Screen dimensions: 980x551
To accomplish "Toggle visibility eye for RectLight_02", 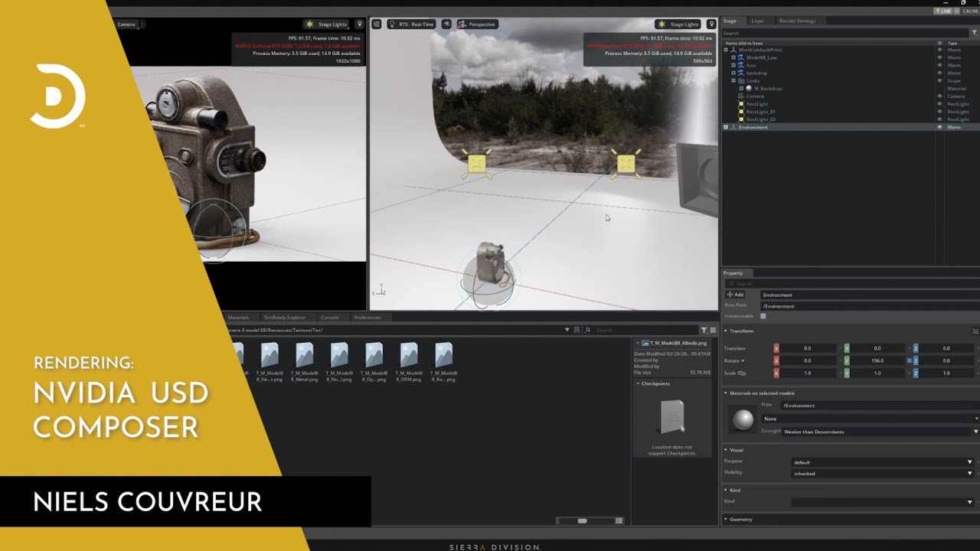I will [x=940, y=119].
